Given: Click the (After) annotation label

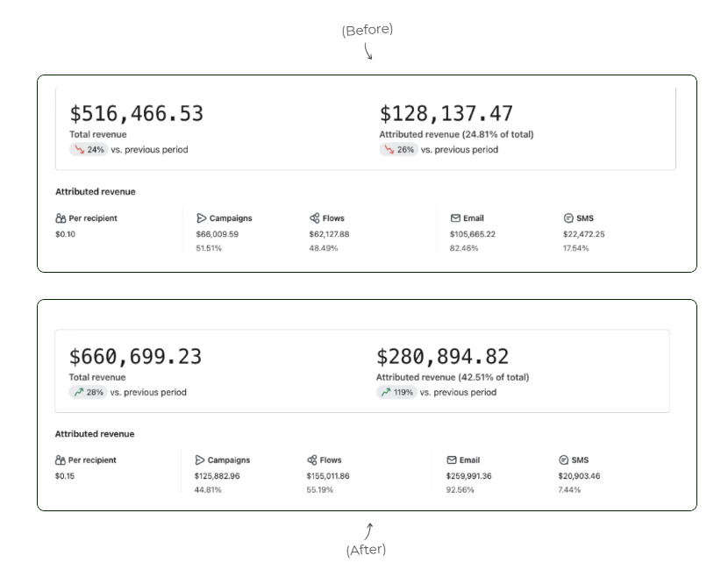Looking at the screenshot, I should pyautogui.click(x=366, y=550).
